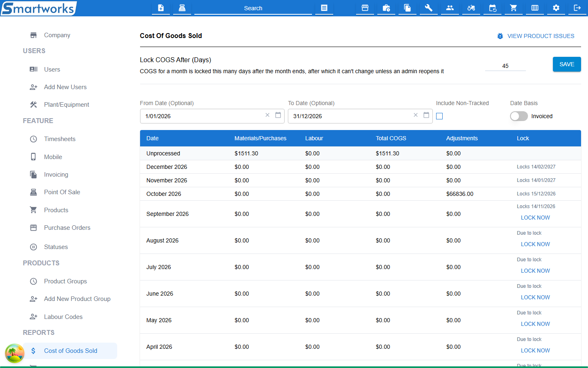This screenshot has width=588, height=368.
Task: Click LOCK NOW for August 2026
Action: (x=535, y=244)
